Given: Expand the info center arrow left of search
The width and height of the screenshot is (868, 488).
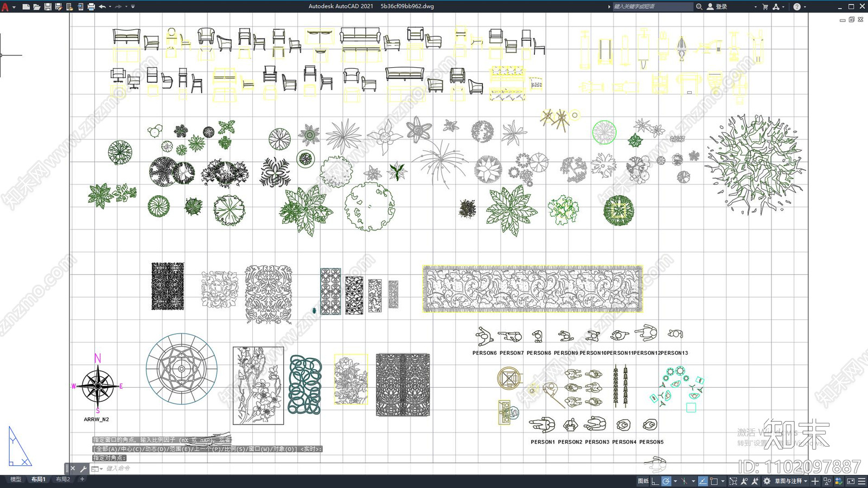Looking at the screenshot, I should (609, 7).
